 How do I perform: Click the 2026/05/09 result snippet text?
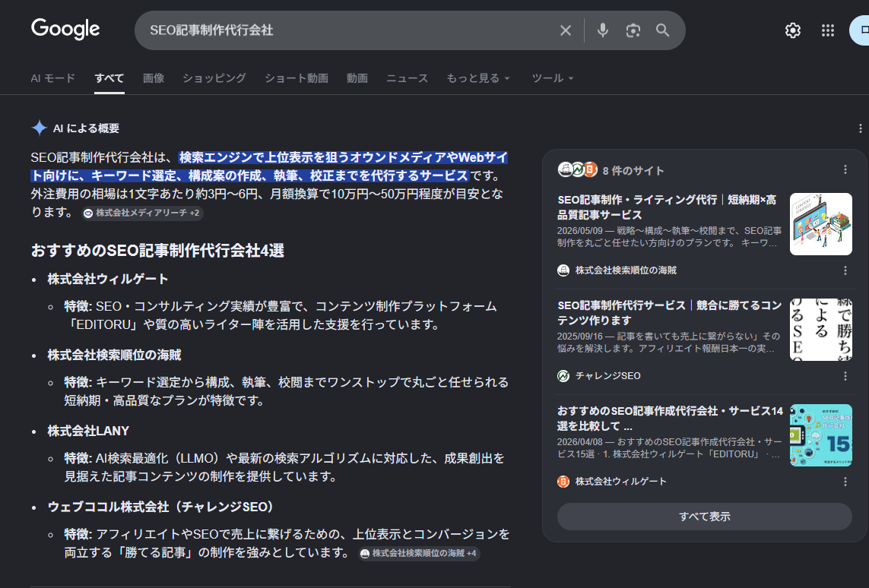click(x=670, y=236)
